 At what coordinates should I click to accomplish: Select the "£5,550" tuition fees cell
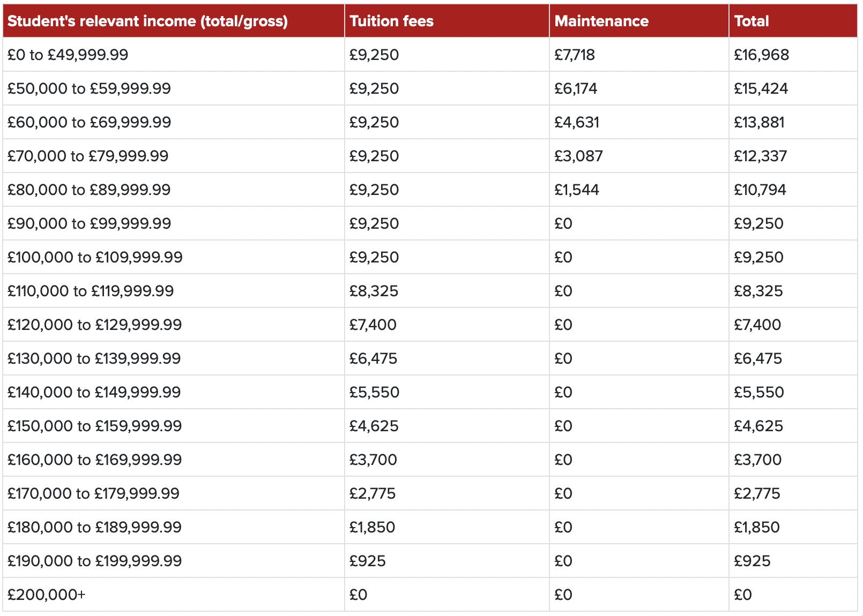point(447,392)
